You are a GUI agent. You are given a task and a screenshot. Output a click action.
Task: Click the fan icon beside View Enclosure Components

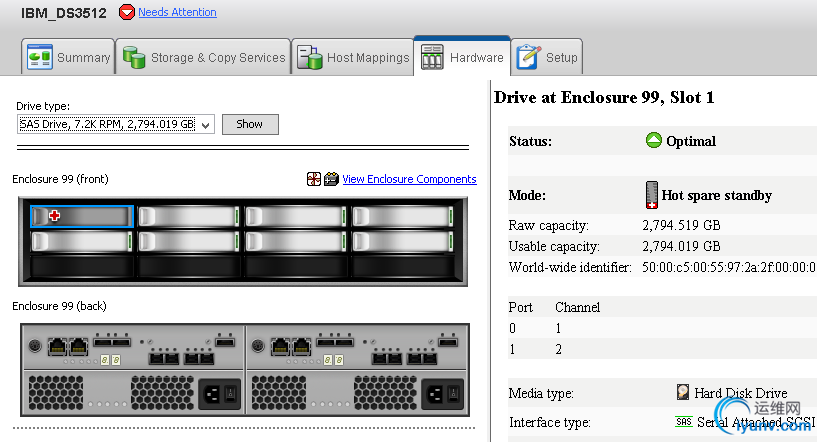click(x=314, y=179)
